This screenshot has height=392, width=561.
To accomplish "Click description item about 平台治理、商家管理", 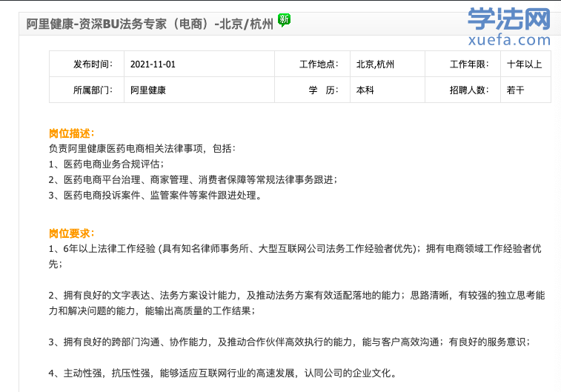I will click(193, 179).
